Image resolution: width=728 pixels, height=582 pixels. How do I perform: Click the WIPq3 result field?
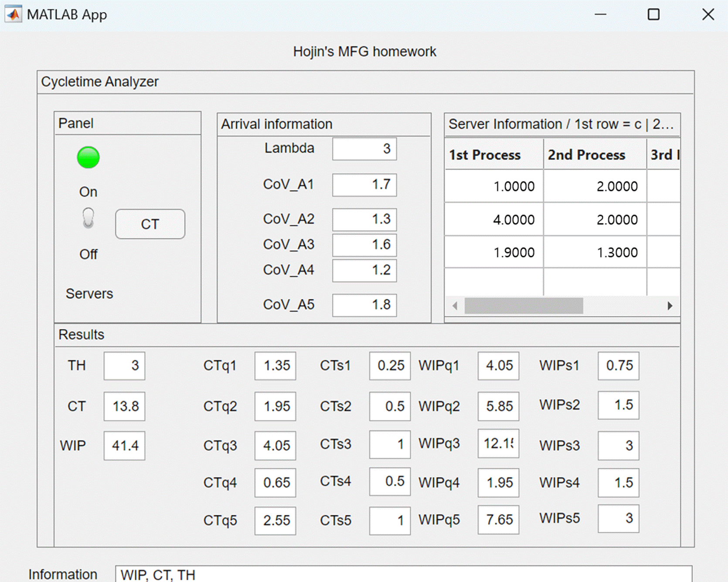coord(498,443)
